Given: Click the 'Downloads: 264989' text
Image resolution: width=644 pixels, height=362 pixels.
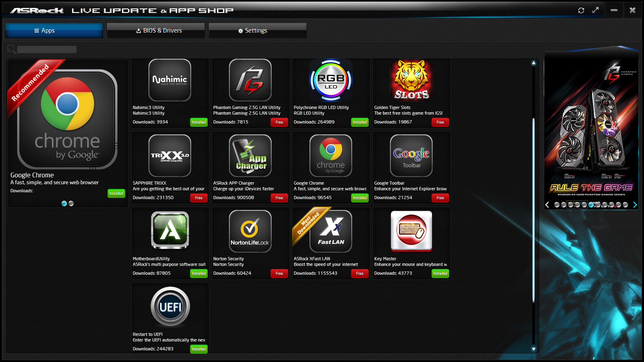Looking at the screenshot, I should click(314, 122).
